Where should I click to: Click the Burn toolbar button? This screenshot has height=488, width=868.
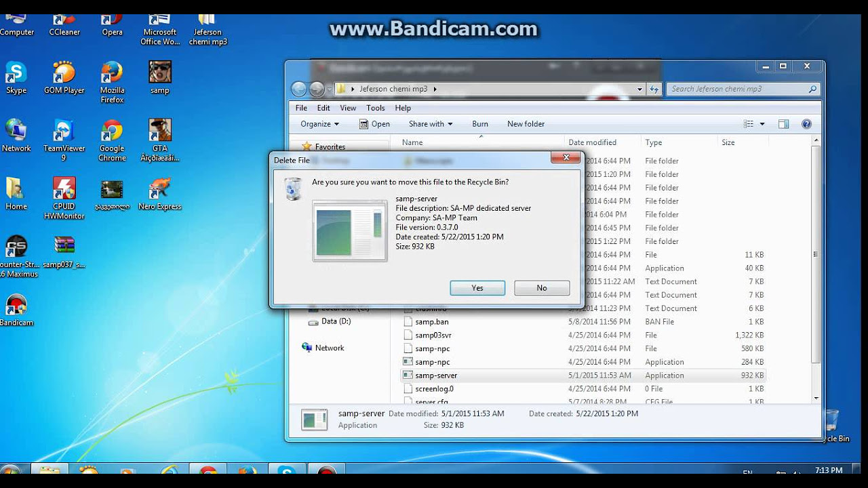click(480, 124)
